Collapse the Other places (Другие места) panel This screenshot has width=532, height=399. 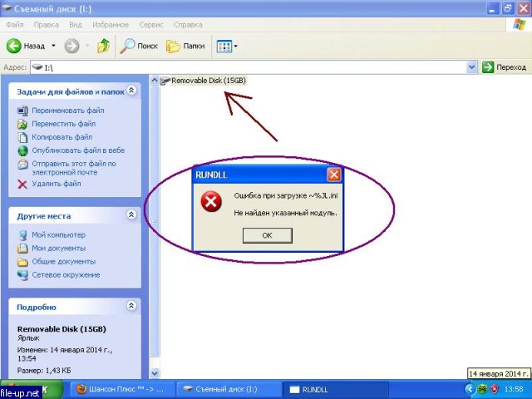131,215
